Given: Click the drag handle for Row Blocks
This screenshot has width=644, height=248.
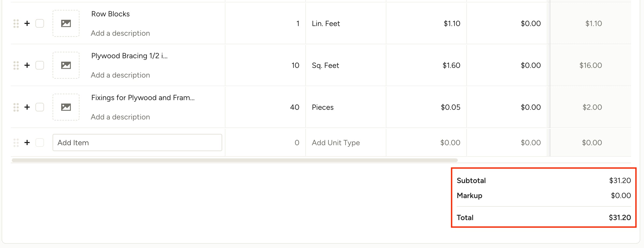Looking at the screenshot, I should [16, 24].
